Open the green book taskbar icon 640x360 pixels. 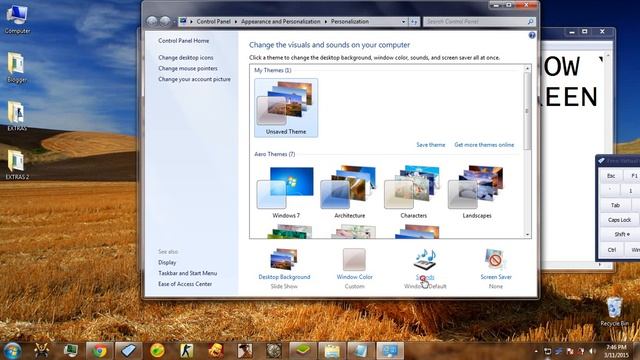point(302,351)
